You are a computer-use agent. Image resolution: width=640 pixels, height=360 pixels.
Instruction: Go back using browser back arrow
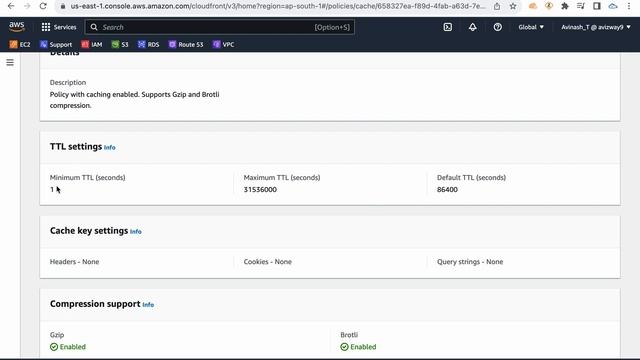(x=11, y=6)
